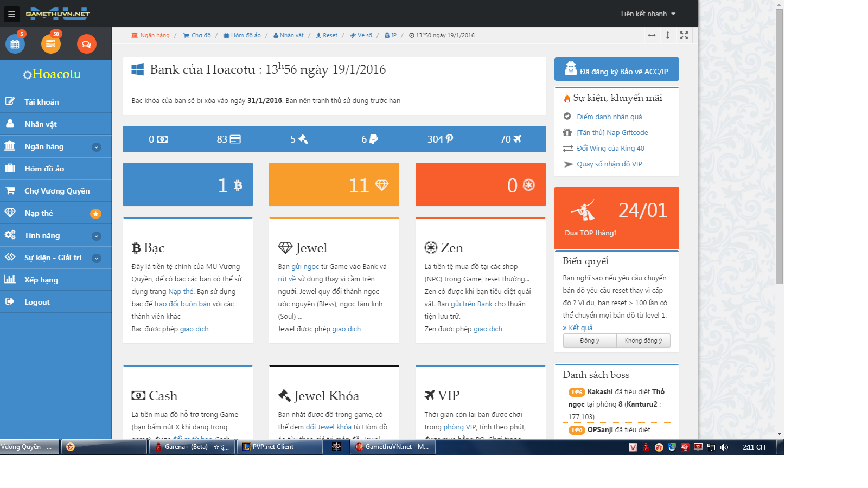868x488 pixels.
Task: Click the orange star badge beside Nạp thẻ
Action: pos(95,214)
